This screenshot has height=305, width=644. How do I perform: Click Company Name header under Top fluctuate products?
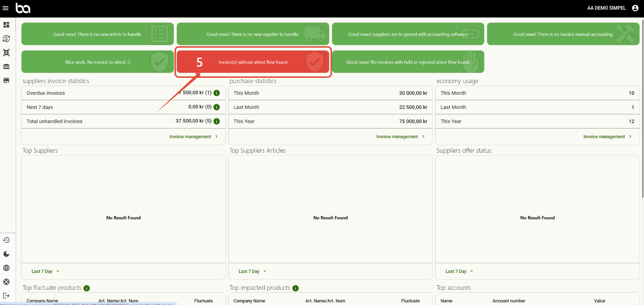point(42,301)
